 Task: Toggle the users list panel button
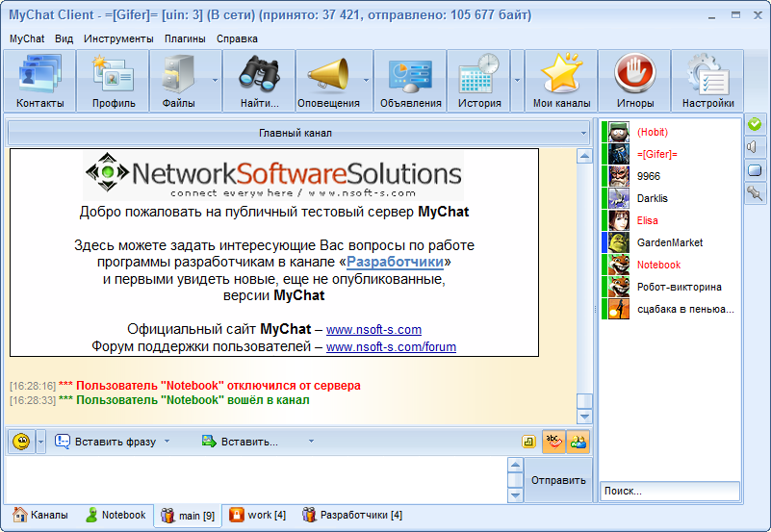coord(578,442)
